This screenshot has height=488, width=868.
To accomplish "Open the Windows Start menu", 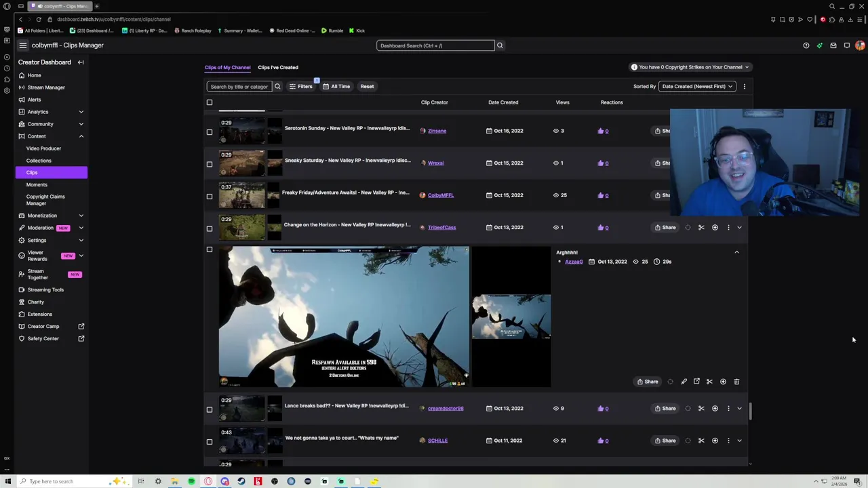I will pyautogui.click(x=8, y=481).
